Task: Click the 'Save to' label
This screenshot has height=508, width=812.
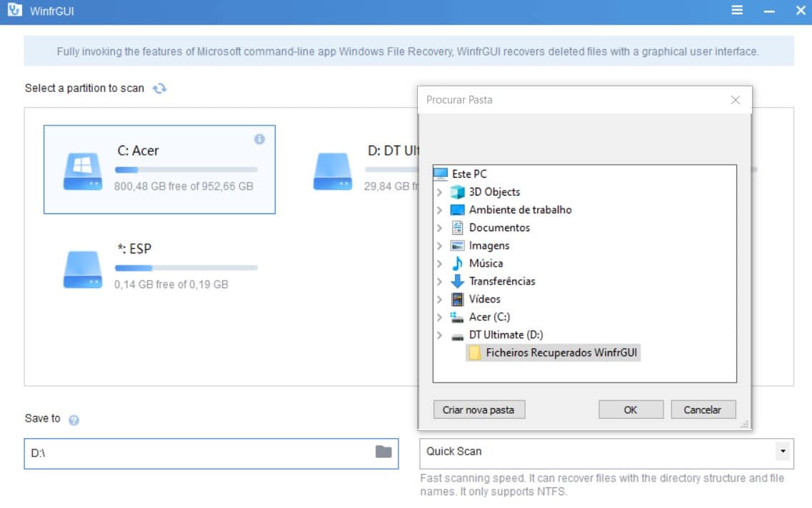Action: pyautogui.click(x=42, y=419)
